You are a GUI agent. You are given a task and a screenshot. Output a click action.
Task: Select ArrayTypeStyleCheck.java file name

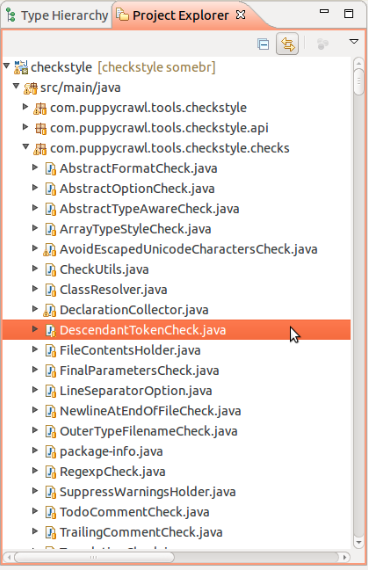click(x=135, y=229)
